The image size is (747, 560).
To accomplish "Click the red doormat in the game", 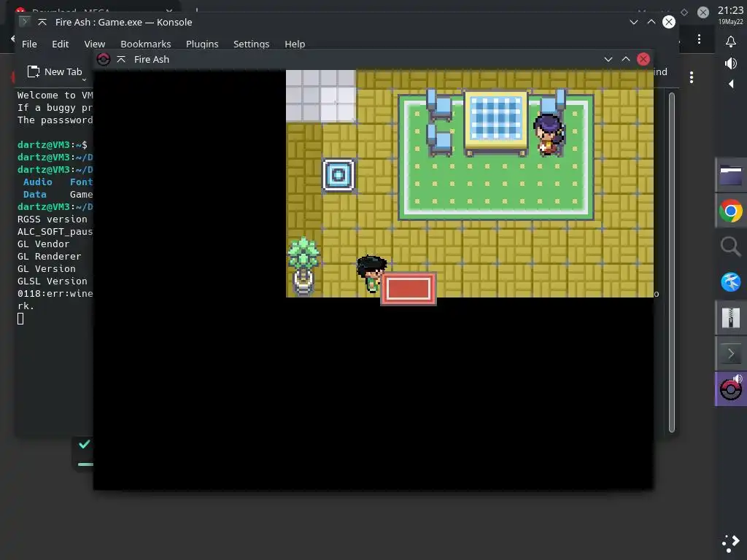I will point(409,289).
